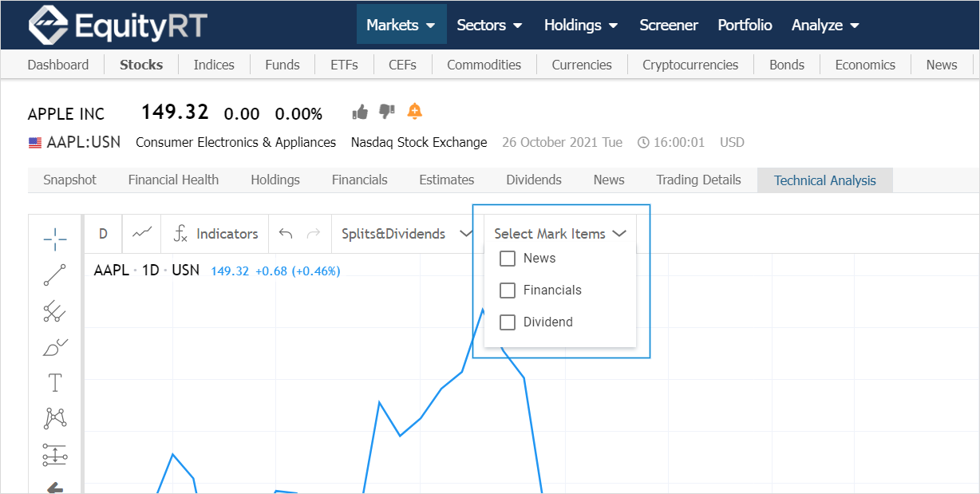Image resolution: width=980 pixels, height=494 pixels.
Task: Switch to the Snapshot tab
Action: point(69,180)
